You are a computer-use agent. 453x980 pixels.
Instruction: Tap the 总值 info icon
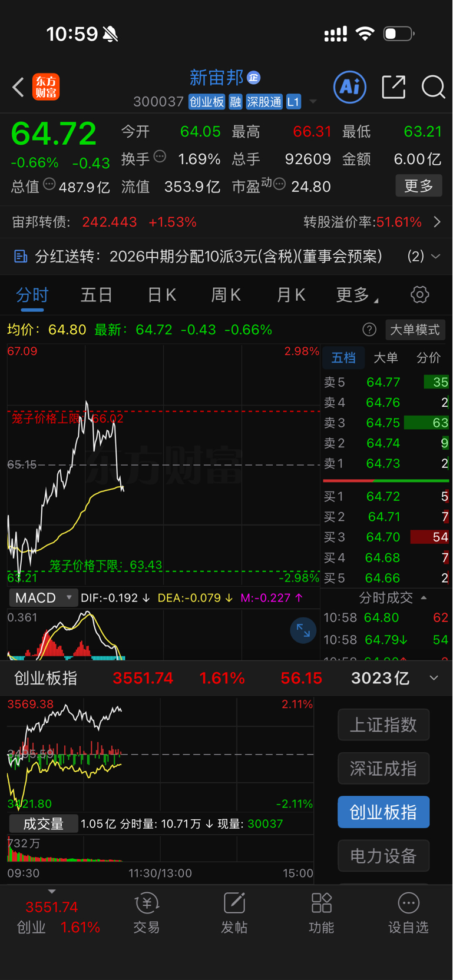[49, 184]
